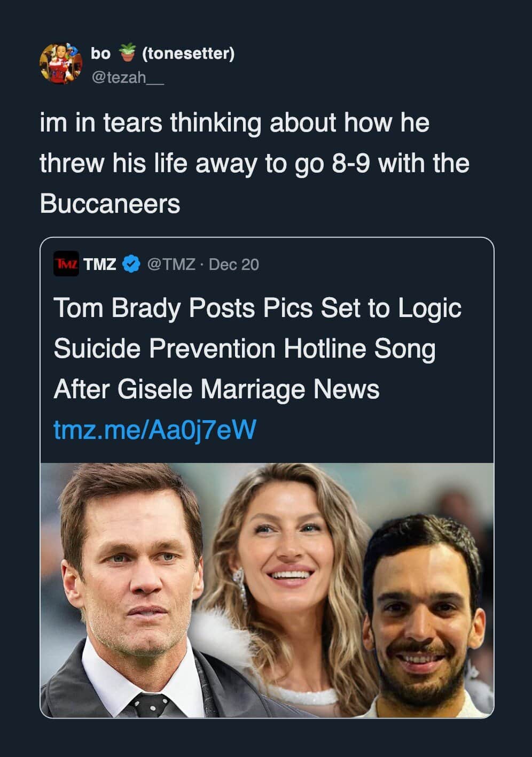The height and width of the screenshot is (757, 532).
Task: Click the word "Buccaneers" in the tweet
Action: pyautogui.click(x=110, y=204)
